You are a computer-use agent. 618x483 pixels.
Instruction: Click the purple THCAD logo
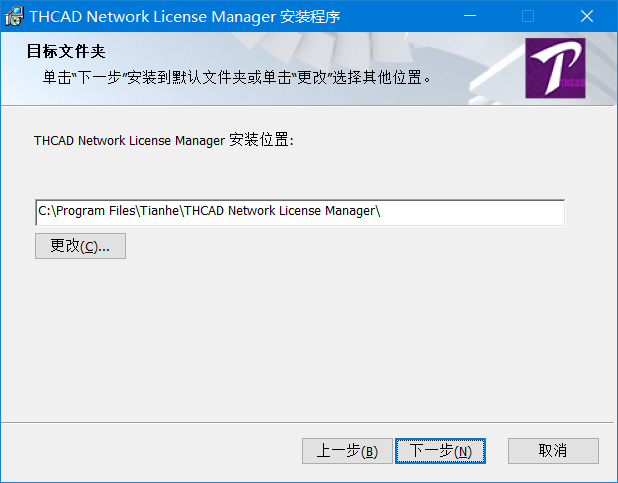tap(555, 68)
